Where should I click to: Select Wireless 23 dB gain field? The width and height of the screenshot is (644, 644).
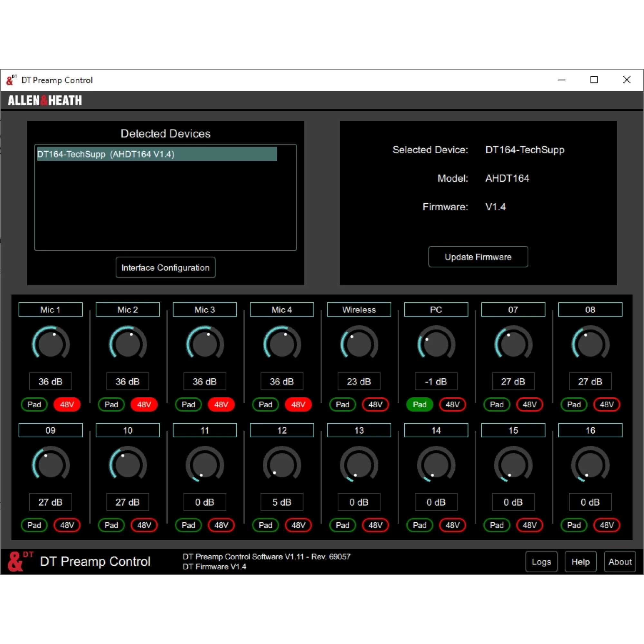pyautogui.click(x=359, y=381)
